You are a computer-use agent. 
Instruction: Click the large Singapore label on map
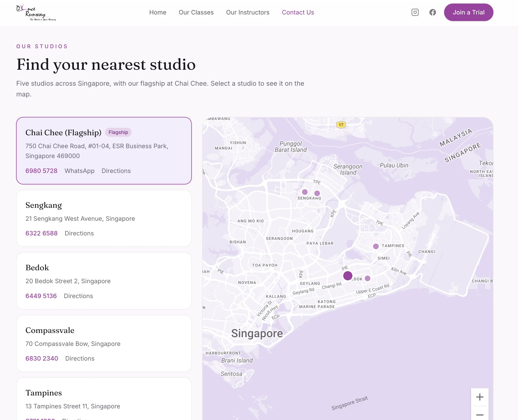click(x=257, y=333)
